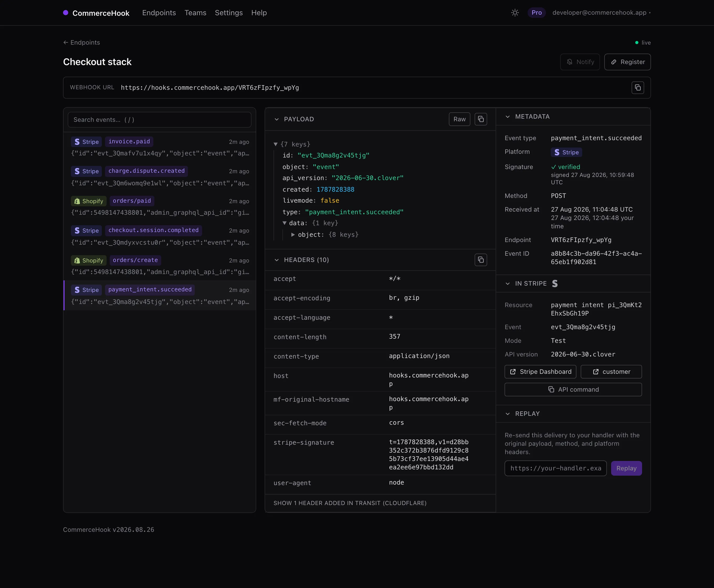
Task: Click Stripe badge on charge.dispute.created event
Action: pyautogui.click(x=86, y=171)
